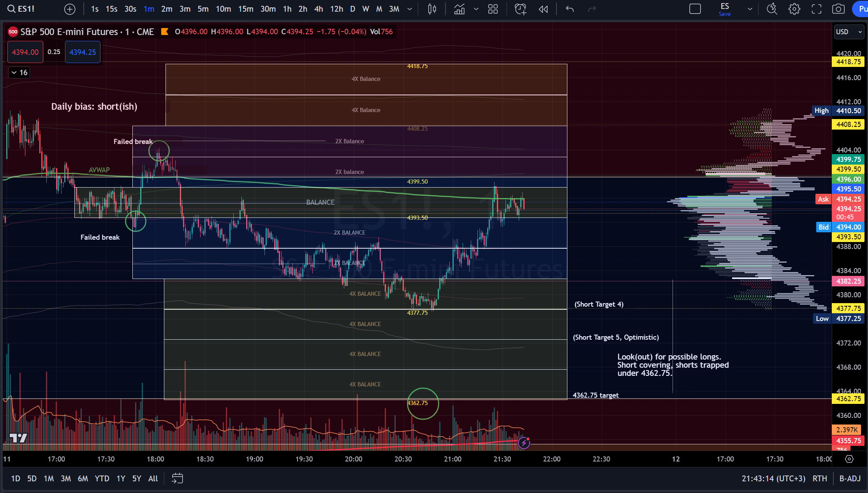Open the chart type candles selector

coord(432,9)
